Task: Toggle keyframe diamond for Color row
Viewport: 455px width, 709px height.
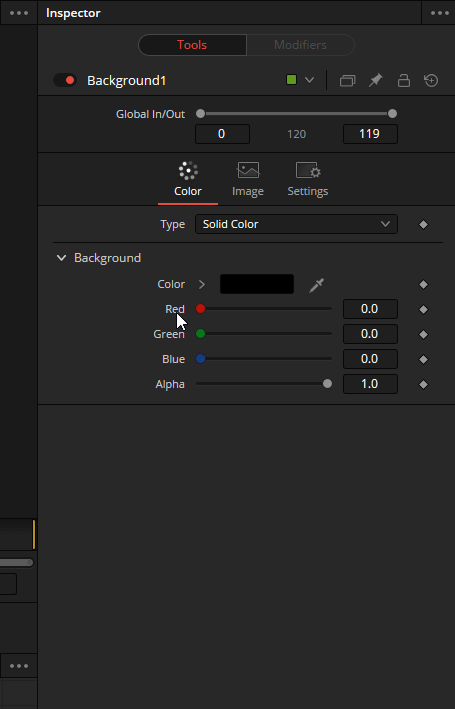Action: click(423, 284)
